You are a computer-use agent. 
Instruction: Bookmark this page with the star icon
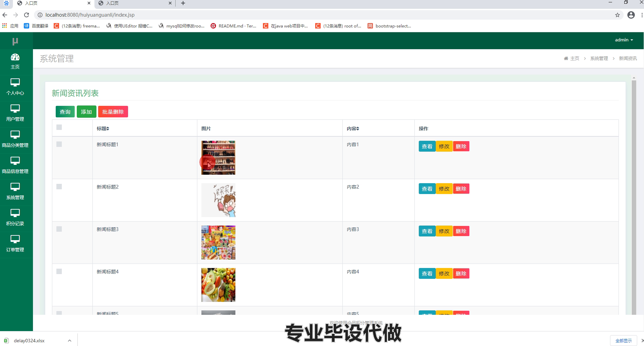click(x=618, y=15)
